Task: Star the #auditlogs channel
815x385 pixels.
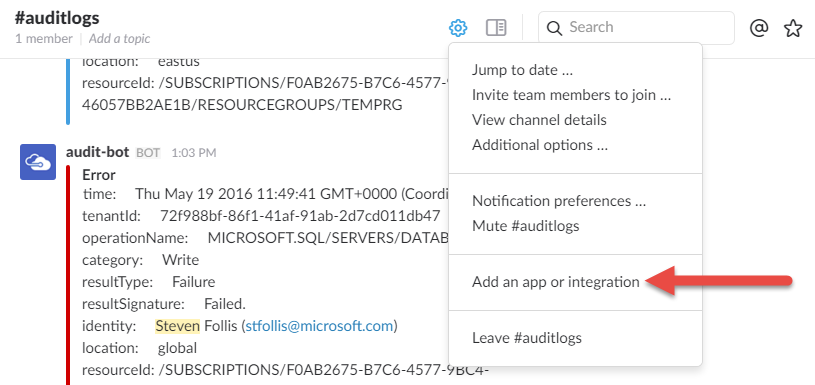Action: click(x=793, y=28)
